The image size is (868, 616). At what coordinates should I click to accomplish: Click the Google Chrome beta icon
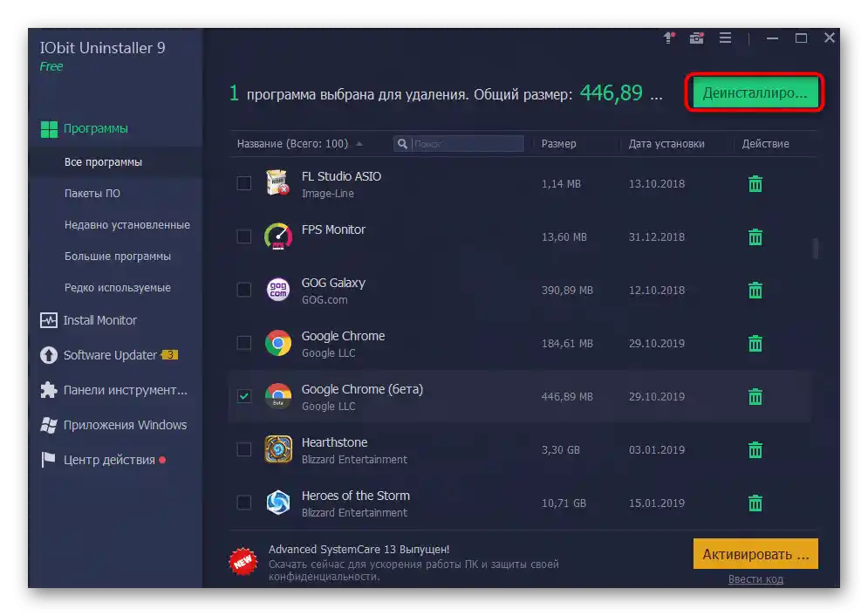[278, 396]
